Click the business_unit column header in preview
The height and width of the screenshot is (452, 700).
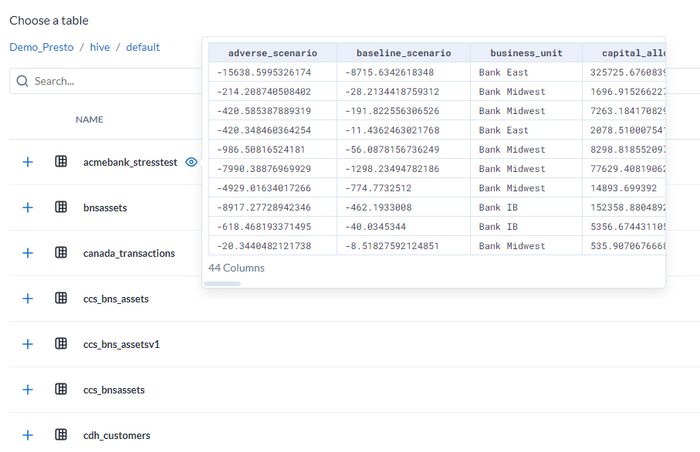[x=526, y=53]
